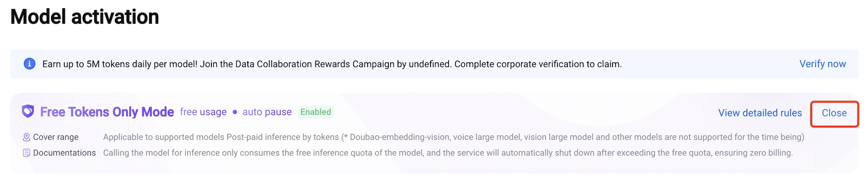
Task: Click the Model activation page title
Action: 85,17
